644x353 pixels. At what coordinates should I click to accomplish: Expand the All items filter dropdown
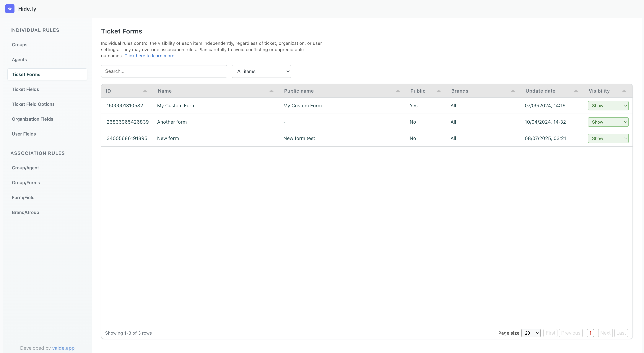(x=261, y=71)
